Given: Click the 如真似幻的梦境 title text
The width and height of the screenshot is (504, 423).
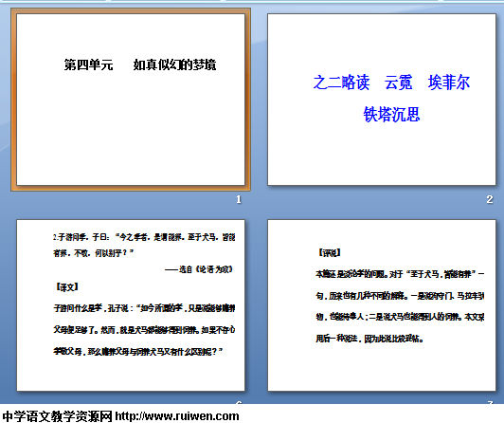Looking at the screenshot, I should (x=174, y=65).
